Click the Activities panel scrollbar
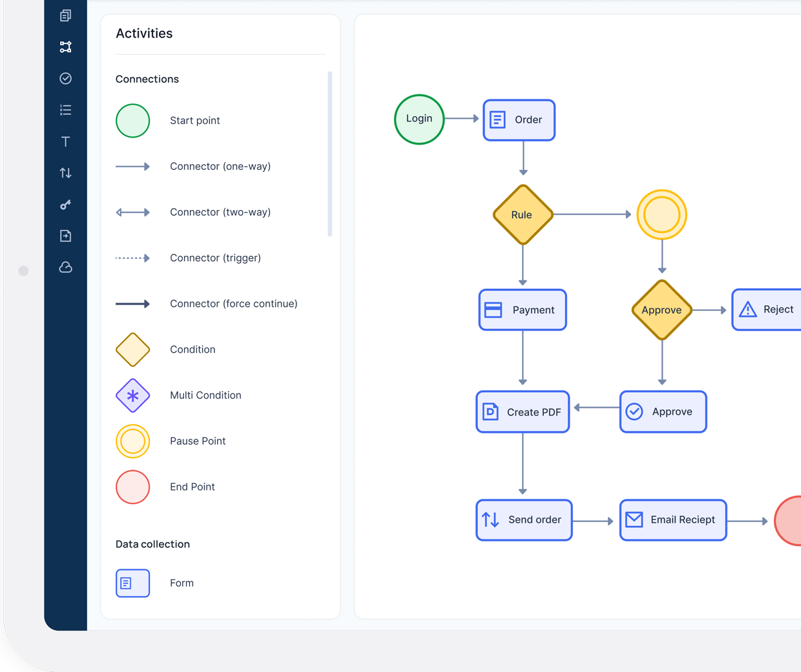Screen dimensions: 801x672 tap(330, 154)
